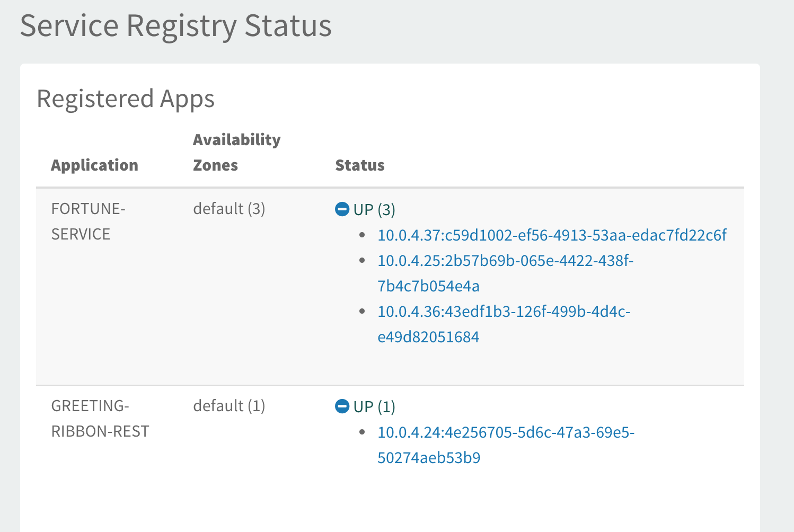Click the Availability Zones column header

tap(236, 153)
